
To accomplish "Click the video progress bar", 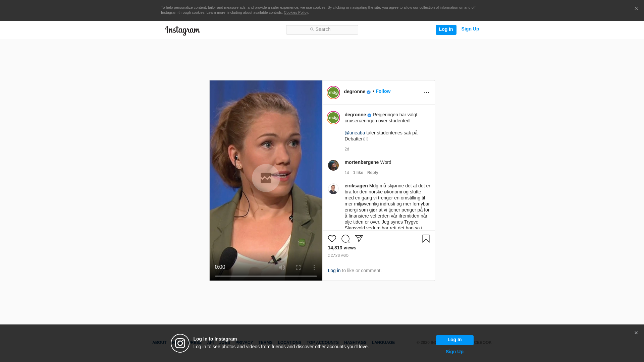I will (266, 276).
